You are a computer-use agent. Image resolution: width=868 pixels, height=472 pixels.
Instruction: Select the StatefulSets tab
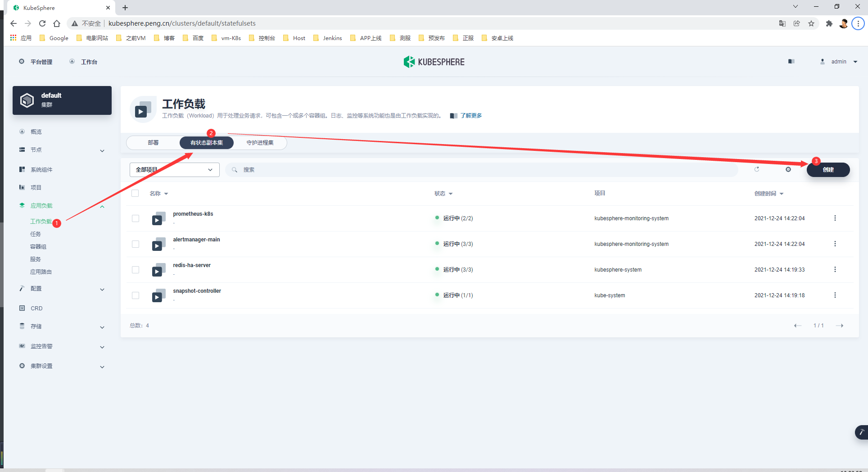[x=207, y=142]
